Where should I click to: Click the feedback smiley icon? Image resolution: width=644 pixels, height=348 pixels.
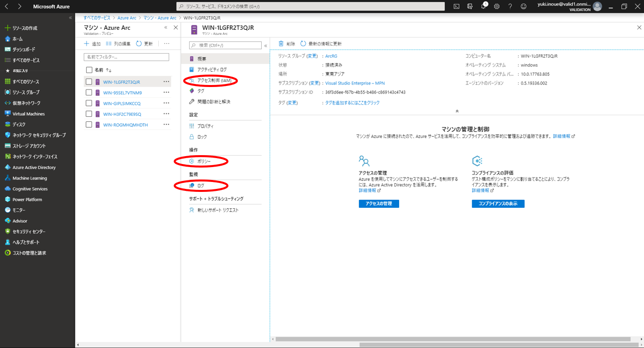tap(524, 6)
